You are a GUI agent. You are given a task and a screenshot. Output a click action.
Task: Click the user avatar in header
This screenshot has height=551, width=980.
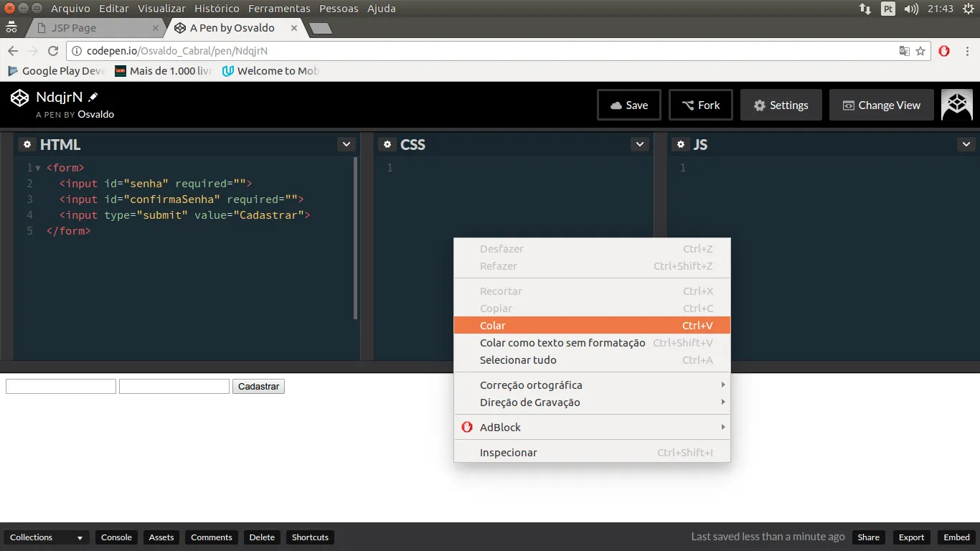click(x=956, y=105)
